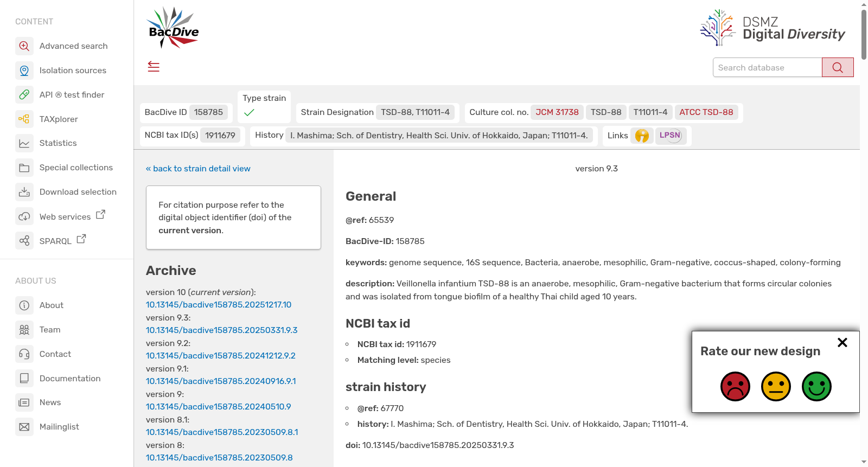Select the TAXplorer menu item

(x=59, y=119)
